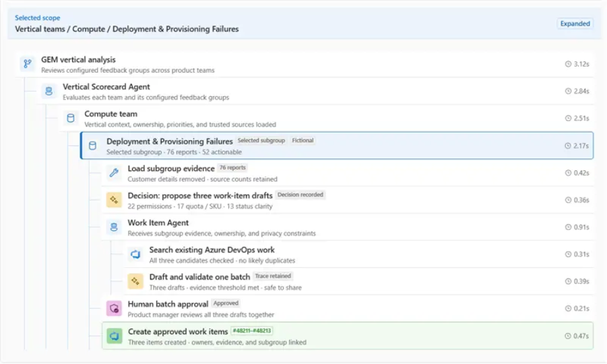Click the wrench icon for Load subgroup evidence

point(114,172)
